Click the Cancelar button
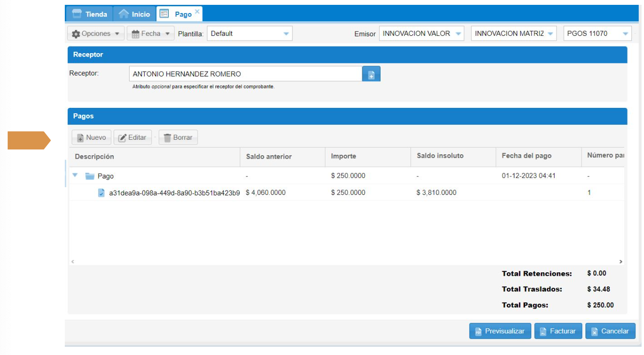The image size is (644, 355). [x=610, y=331]
